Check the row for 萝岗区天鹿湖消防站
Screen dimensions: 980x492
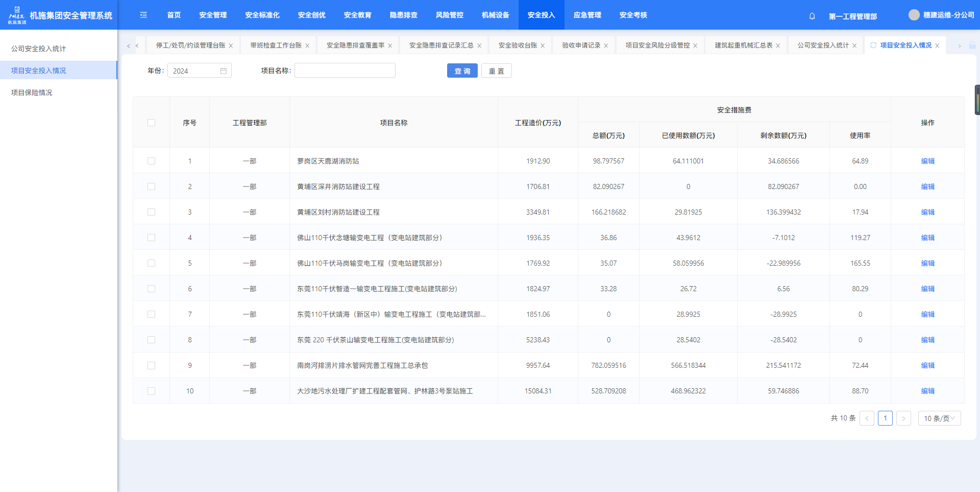(151, 161)
